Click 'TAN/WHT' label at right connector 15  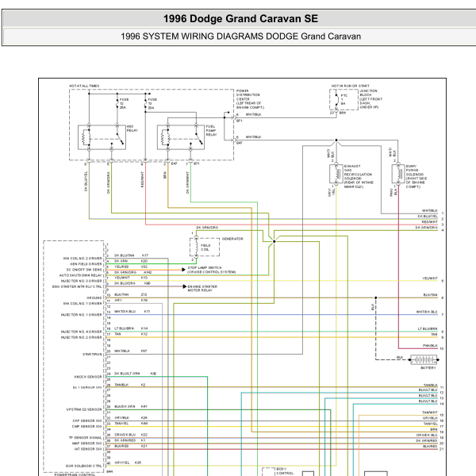430,413
